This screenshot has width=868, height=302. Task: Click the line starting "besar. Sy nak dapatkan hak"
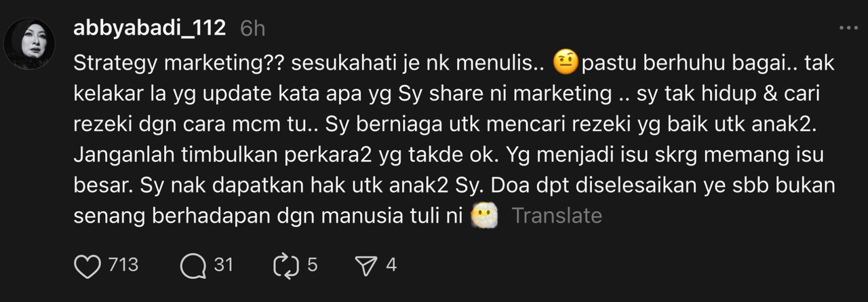[x=452, y=185]
